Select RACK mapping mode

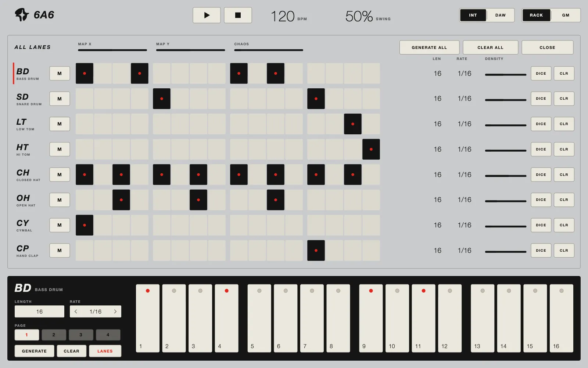536,15
